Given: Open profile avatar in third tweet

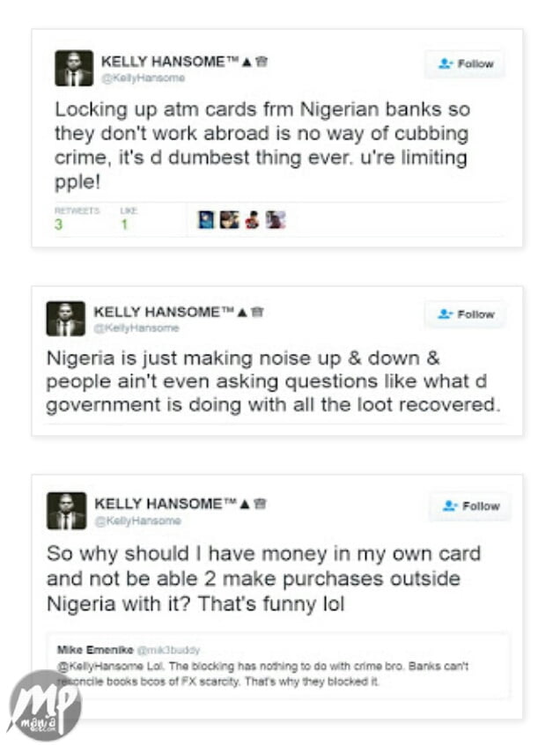Looking at the screenshot, I should (67, 510).
